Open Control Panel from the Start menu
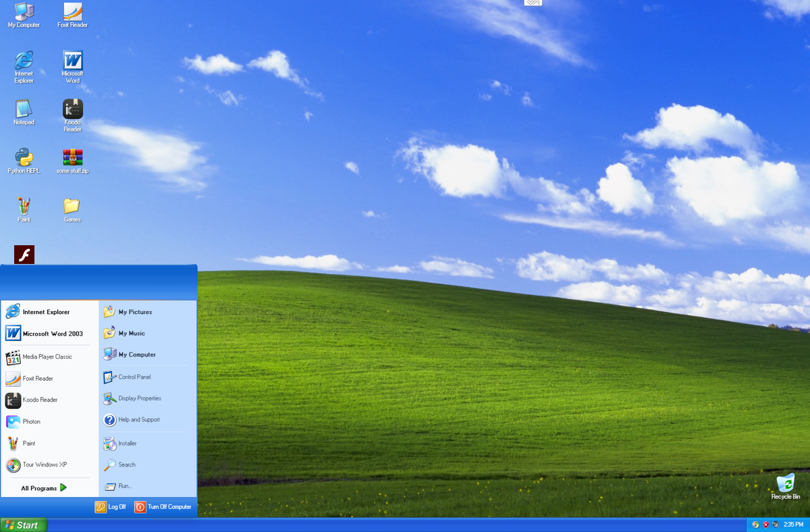The width and height of the screenshot is (810, 532). click(147, 377)
